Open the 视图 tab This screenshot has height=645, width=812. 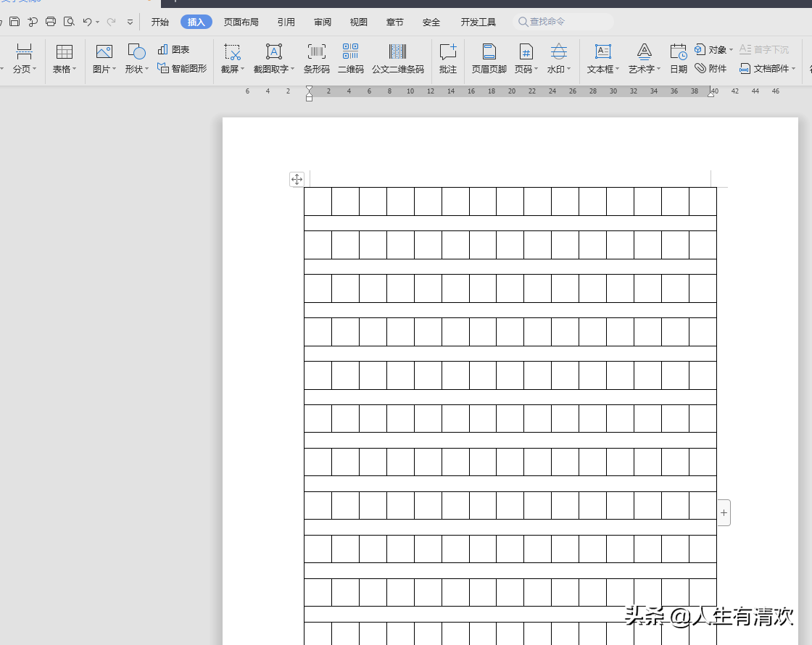pyautogui.click(x=358, y=22)
